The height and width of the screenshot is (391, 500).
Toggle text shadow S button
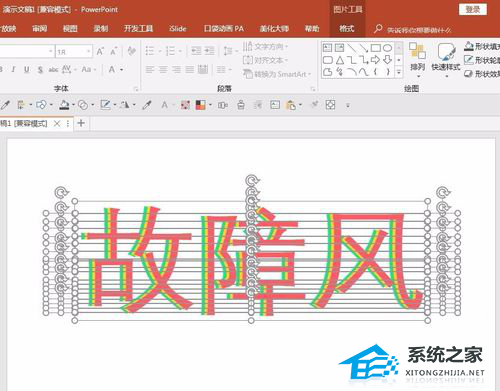click(x=40, y=69)
